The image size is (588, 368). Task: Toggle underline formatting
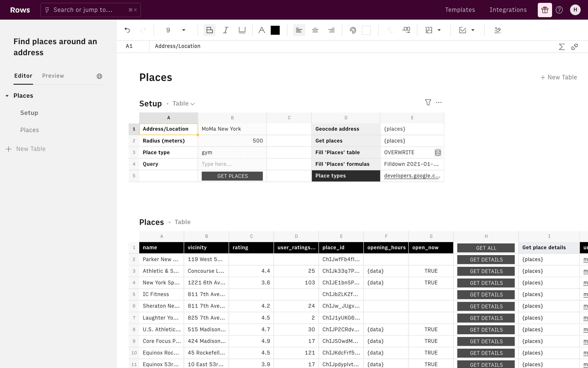click(x=242, y=30)
